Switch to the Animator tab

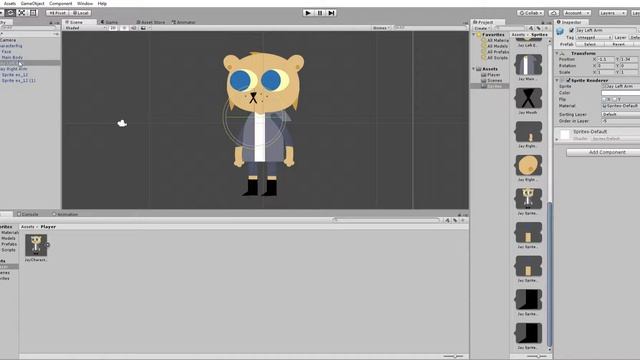tap(183, 22)
